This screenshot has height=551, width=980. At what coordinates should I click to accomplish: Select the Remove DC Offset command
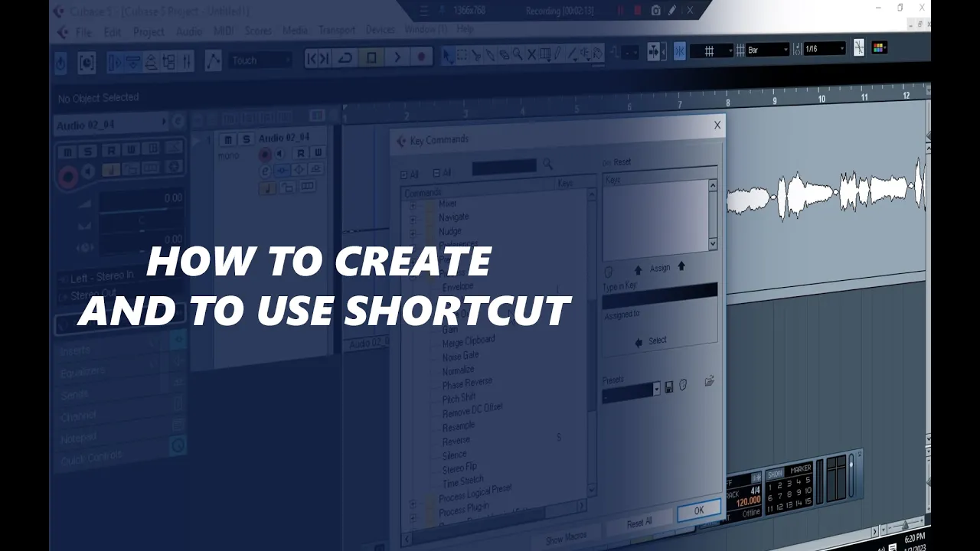tap(472, 411)
